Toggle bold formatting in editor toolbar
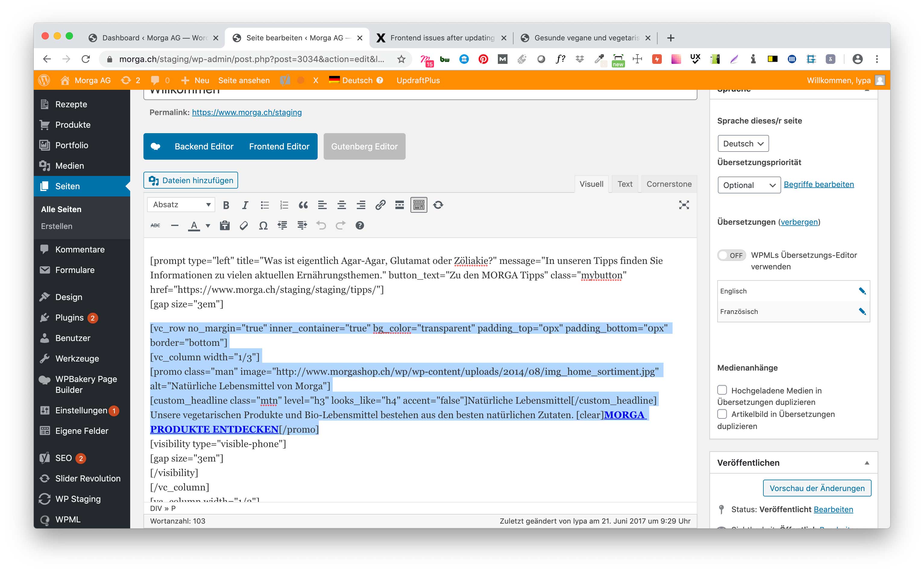Image resolution: width=924 pixels, height=573 pixels. point(226,205)
